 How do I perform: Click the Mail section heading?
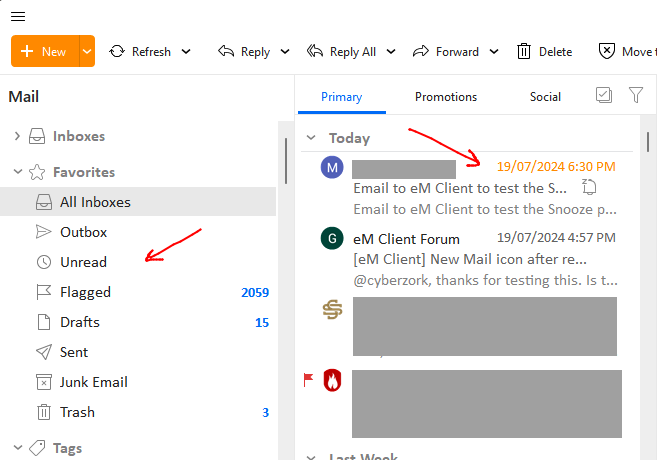coord(23,97)
